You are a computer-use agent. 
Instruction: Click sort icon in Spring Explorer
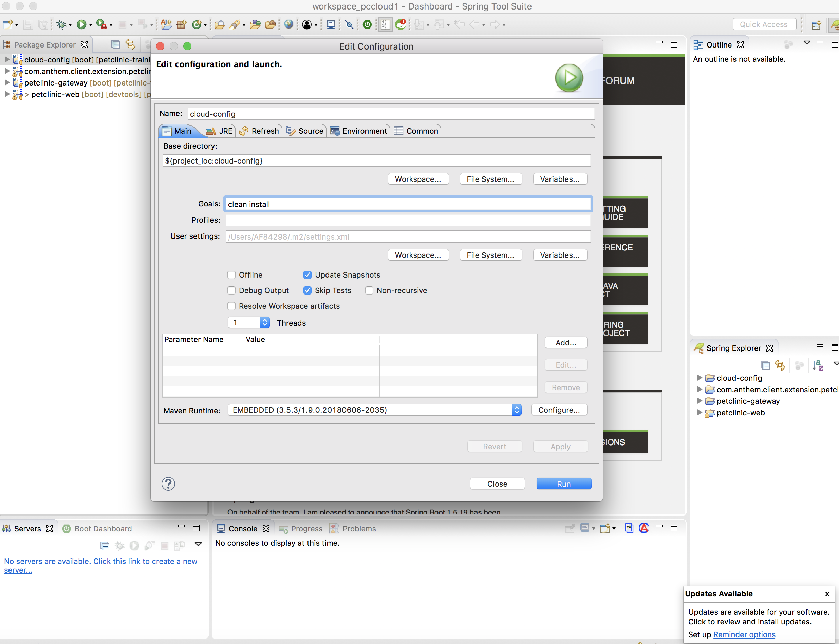pyautogui.click(x=817, y=365)
